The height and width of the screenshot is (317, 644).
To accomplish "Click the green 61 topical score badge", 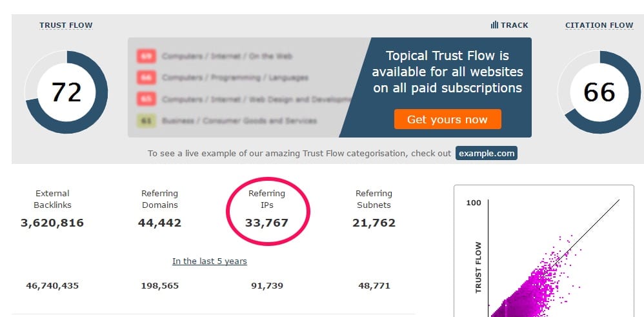I will 146,121.
